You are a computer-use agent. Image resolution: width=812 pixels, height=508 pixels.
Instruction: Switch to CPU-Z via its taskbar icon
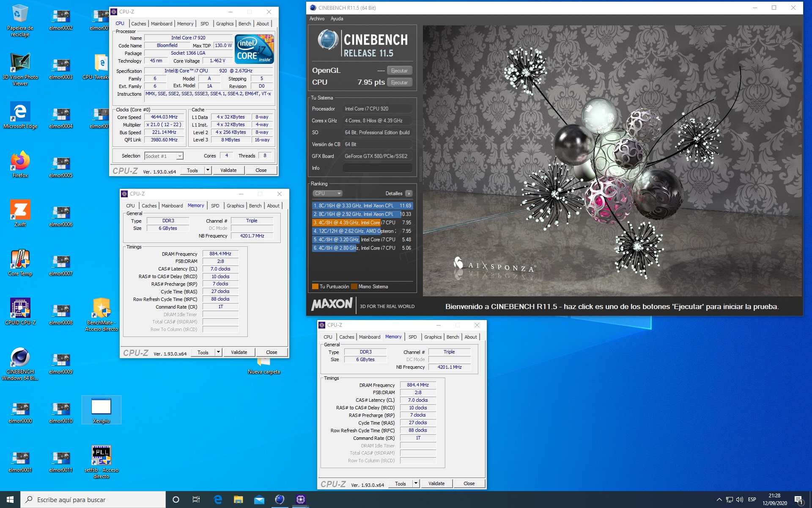tap(301, 500)
